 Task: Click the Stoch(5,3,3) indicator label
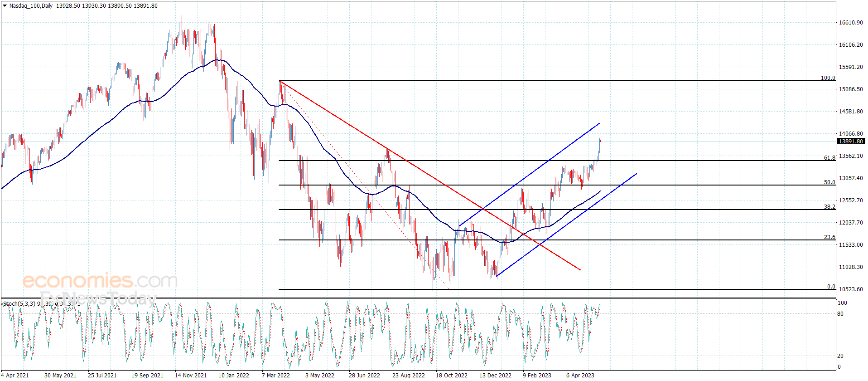pos(19,303)
